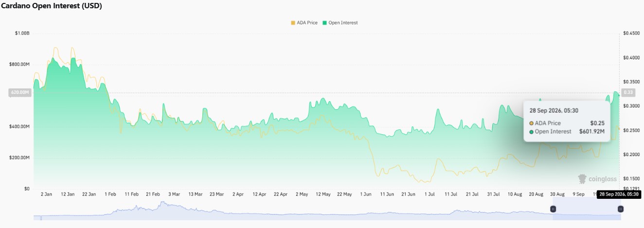Click the 9 Sep date on the x-axis
The height and width of the screenshot is (228, 644).
(x=578, y=194)
